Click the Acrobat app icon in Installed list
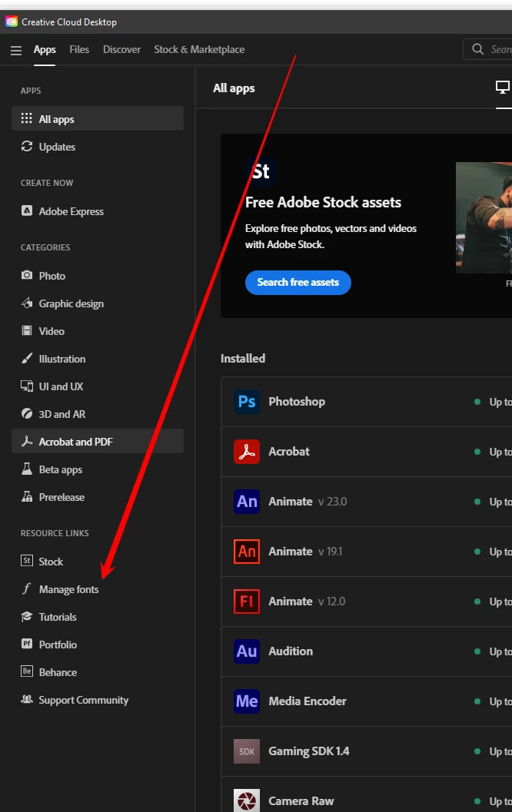 tap(247, 452)
